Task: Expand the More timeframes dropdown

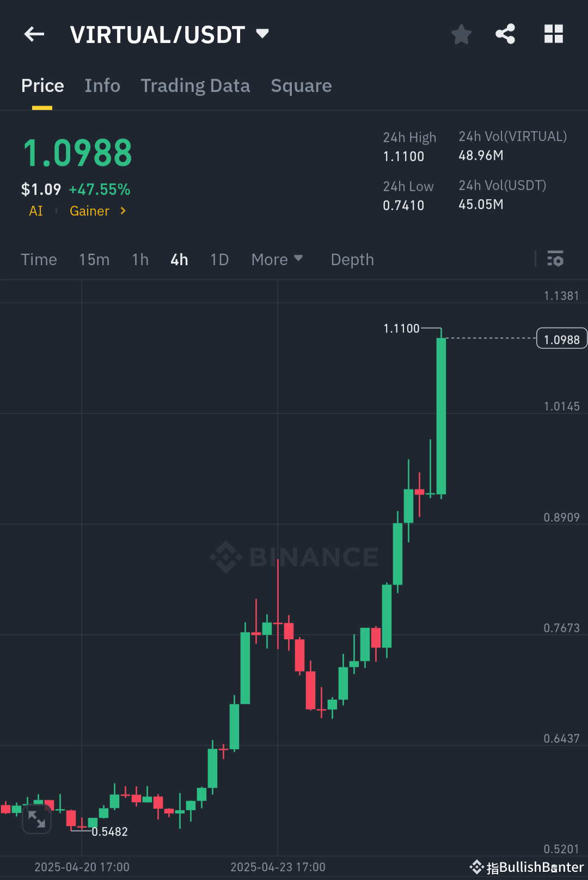Action: point(277,260)
